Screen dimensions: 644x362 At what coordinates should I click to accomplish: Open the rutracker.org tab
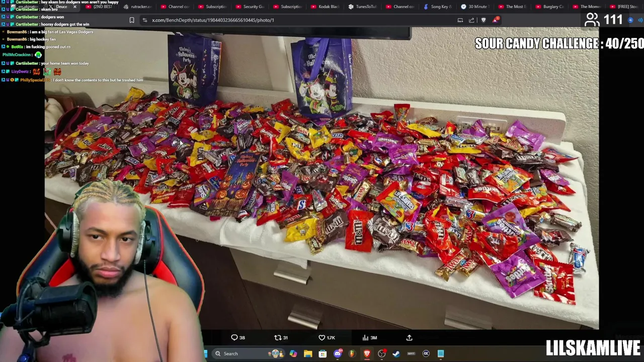click(x=137, y=7)
